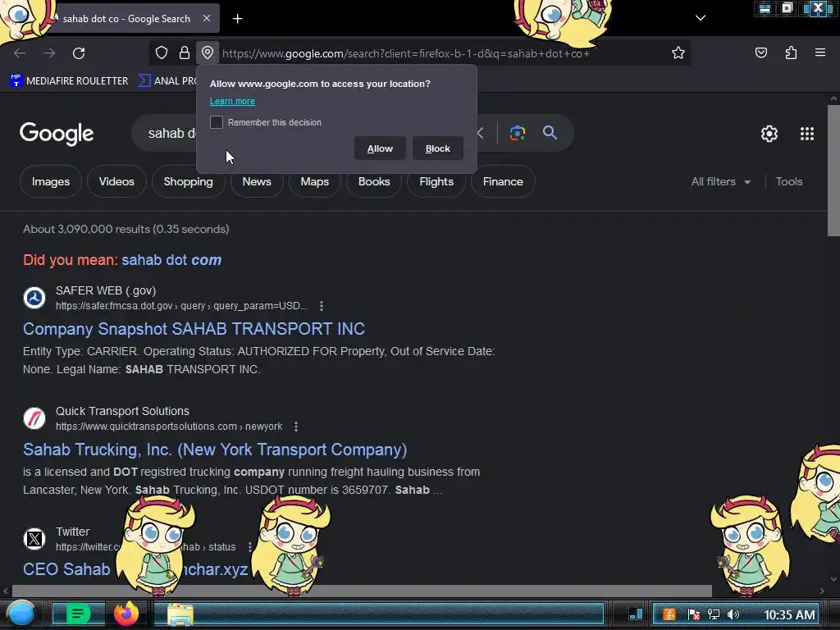Bookmark this page with the star icon
This screenshot has height=630, width=840.
pyautogui.click(x=678, y=52)
